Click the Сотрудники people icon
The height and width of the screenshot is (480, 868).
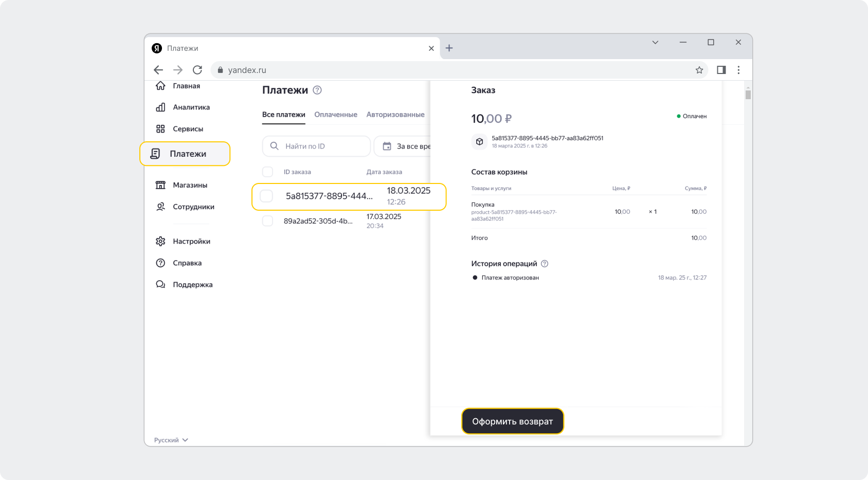coord(160,207)
